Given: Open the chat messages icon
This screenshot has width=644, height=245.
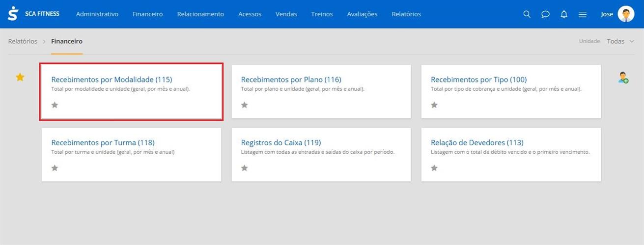Looking at the screenshot, I should click(x=545, y=14).
